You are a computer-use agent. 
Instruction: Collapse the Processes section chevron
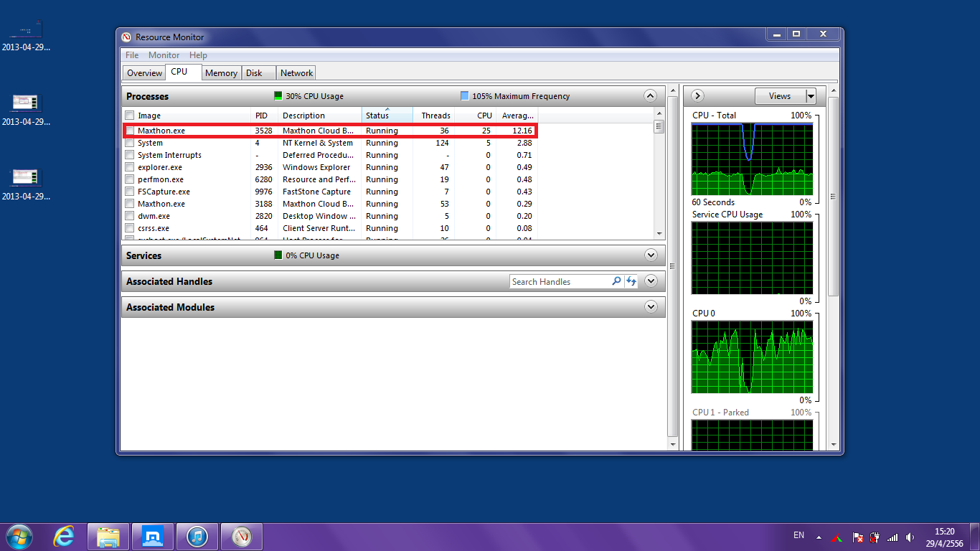click(651, 95)
